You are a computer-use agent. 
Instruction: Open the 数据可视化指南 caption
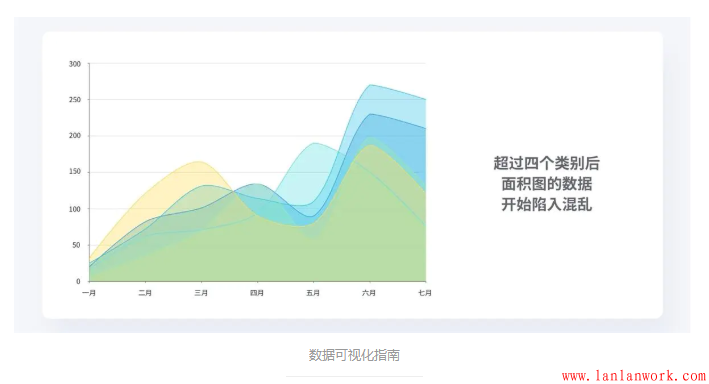pyautogui.click(x=354, y=355)
